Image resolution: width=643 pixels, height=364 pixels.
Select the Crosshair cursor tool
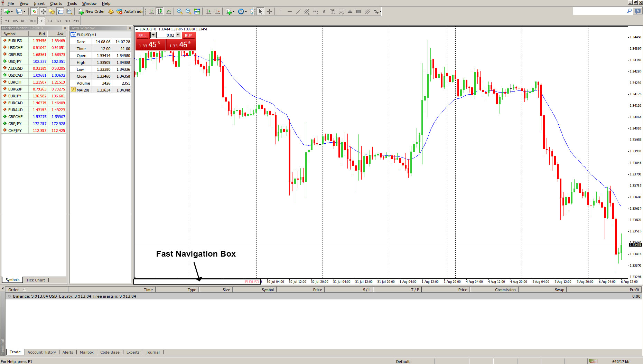270,11
